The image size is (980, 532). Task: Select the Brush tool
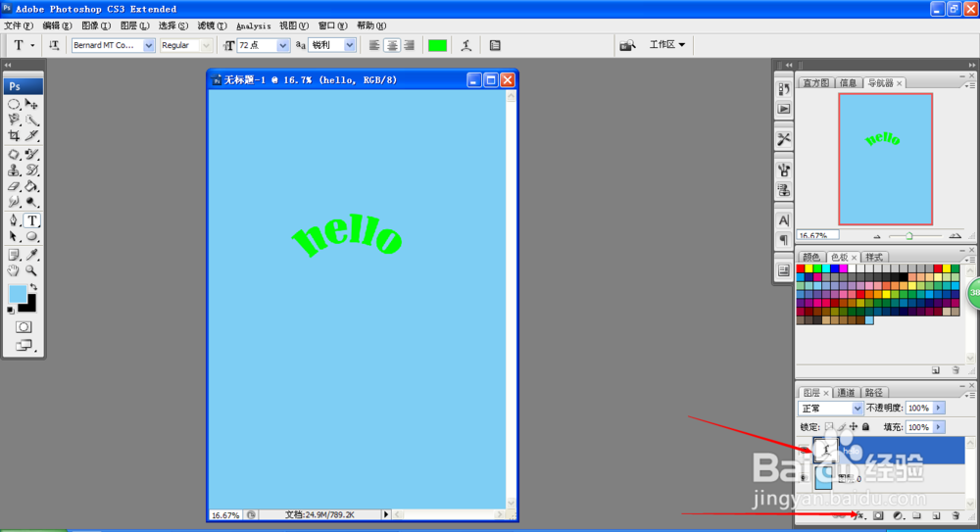click(32, 155)
